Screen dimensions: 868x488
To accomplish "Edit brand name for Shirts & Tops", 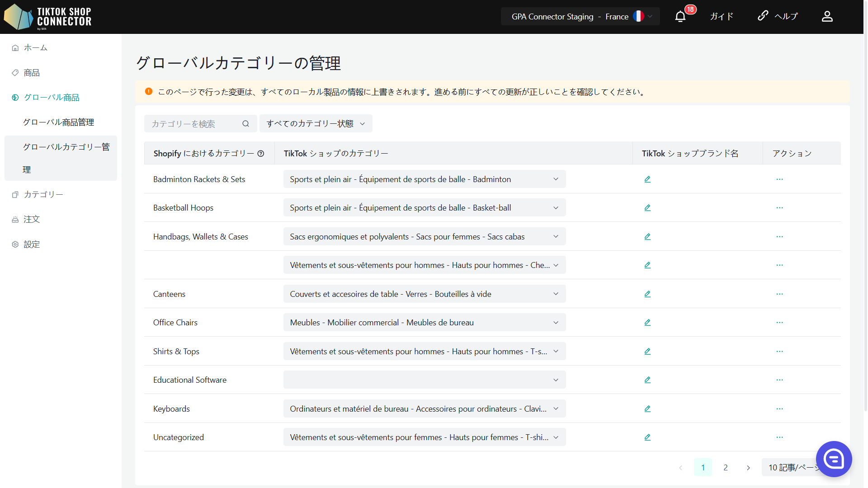I will (647, 352).
